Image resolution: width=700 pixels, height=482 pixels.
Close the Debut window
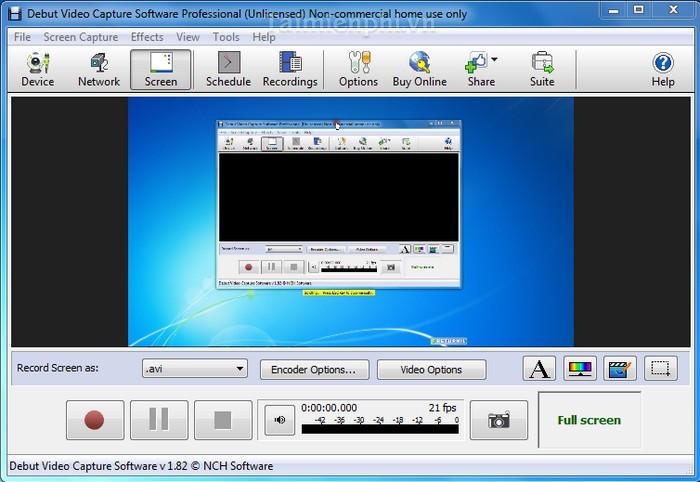(673, 10)
